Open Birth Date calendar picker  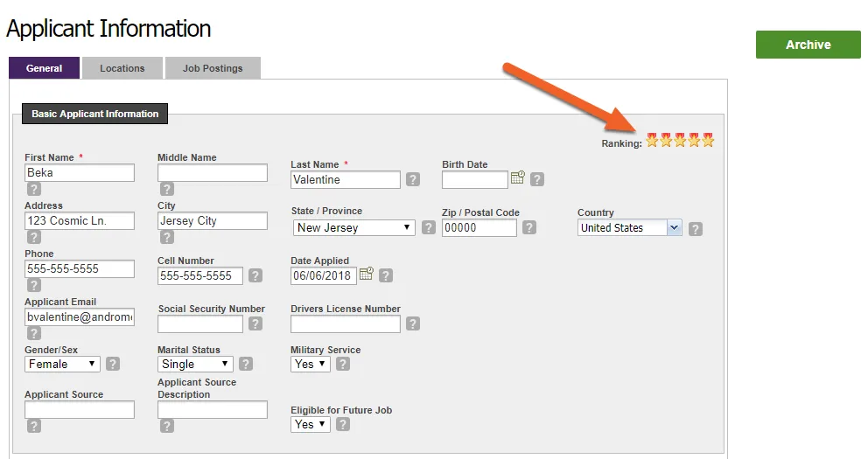[518, 177]
